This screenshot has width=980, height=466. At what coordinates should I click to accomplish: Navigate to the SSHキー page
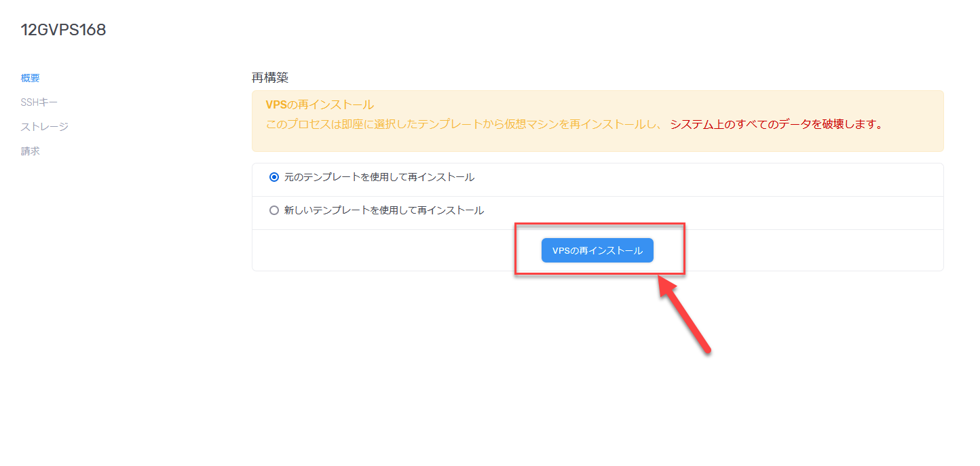(x=40, y=102)
